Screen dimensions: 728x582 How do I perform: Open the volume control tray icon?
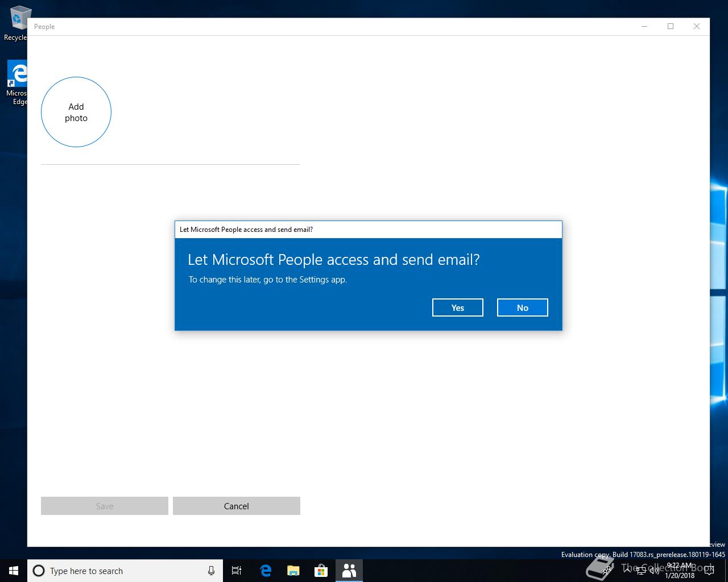(655, 570)
